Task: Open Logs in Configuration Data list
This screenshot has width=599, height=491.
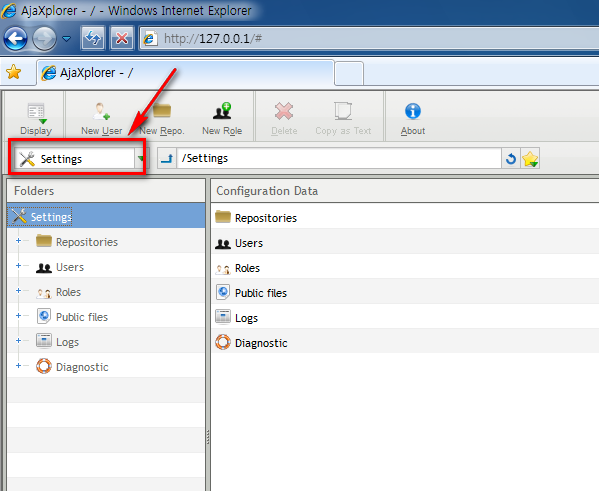Action: point(405,317)
